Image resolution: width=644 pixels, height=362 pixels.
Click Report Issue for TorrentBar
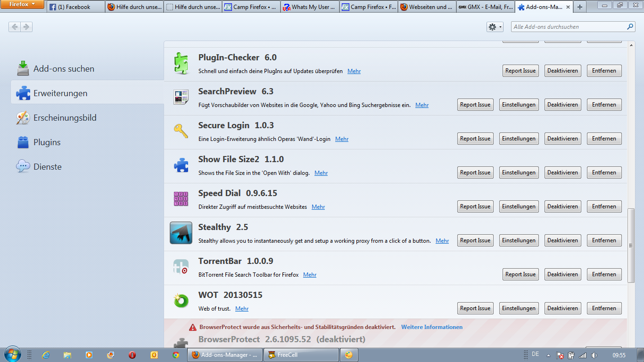(520, 274)
